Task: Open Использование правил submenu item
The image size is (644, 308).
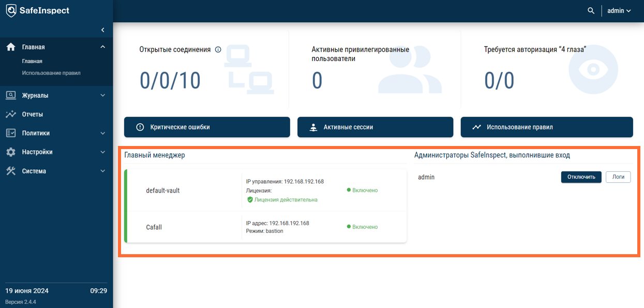Action: (x=51, y=73)
